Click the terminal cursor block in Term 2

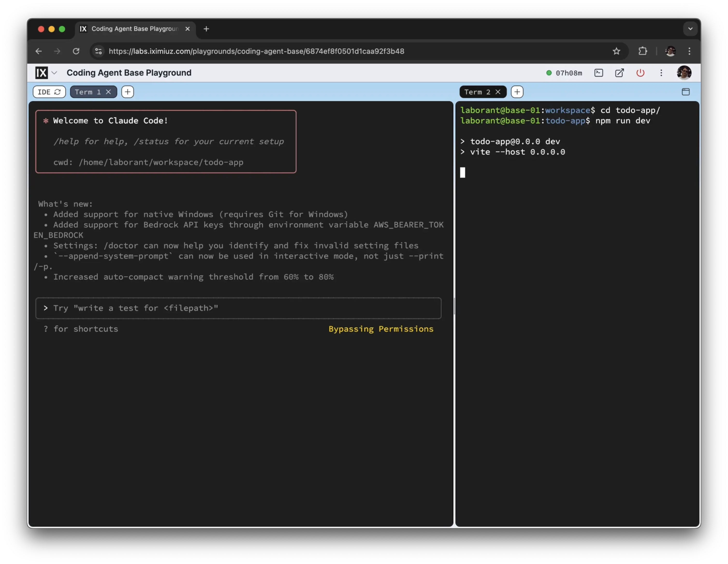(463, 173)
